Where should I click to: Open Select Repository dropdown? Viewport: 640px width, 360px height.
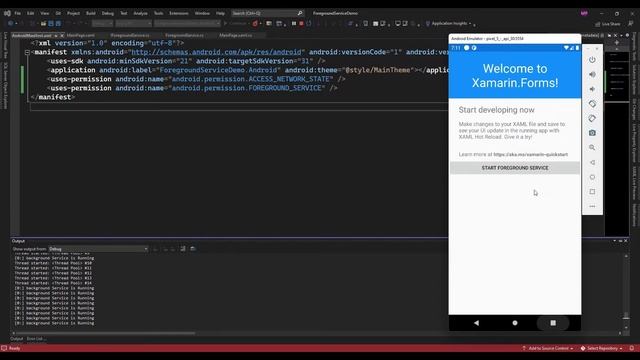click(602, 348)
